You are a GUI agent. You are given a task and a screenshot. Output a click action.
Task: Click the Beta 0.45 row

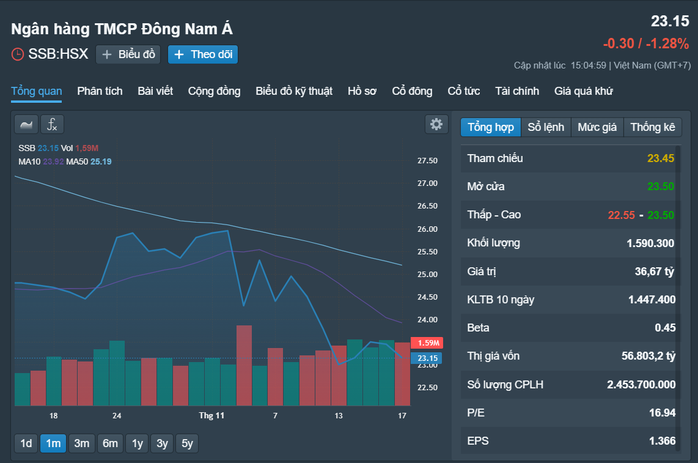coord(570,328)
